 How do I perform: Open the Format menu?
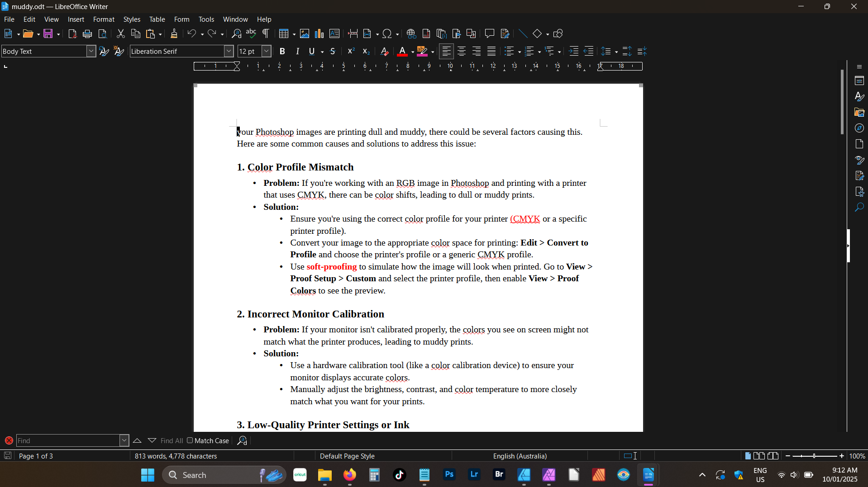click(x=104, y=19)
